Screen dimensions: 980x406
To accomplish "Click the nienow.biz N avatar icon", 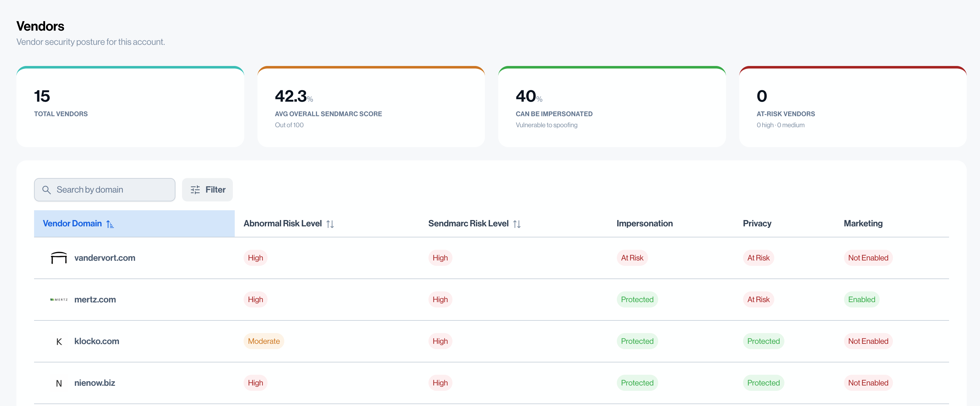I will coord(59,383).
